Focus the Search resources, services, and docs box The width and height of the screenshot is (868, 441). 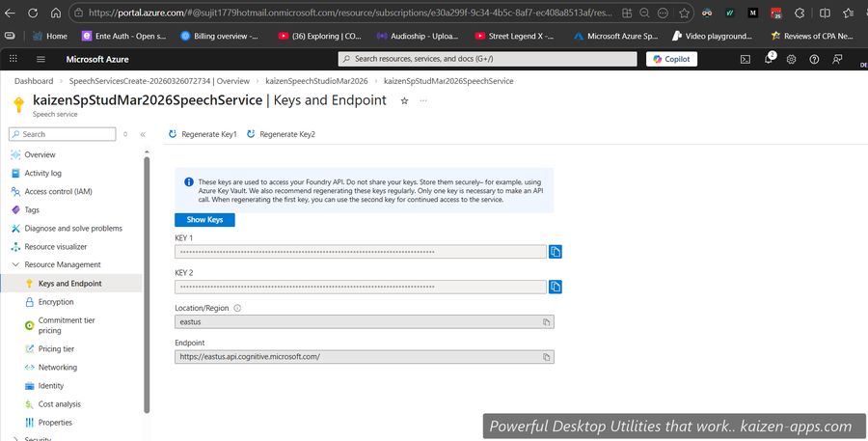[x=488, y=59]
